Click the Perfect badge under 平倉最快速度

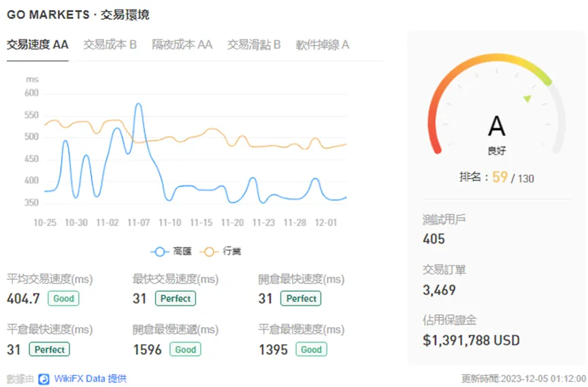coord(50,350)
